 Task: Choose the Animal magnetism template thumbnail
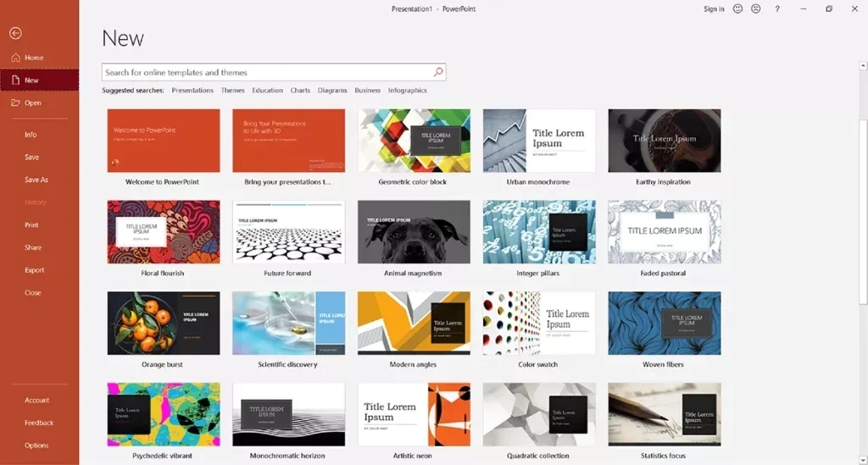(414, 232)
